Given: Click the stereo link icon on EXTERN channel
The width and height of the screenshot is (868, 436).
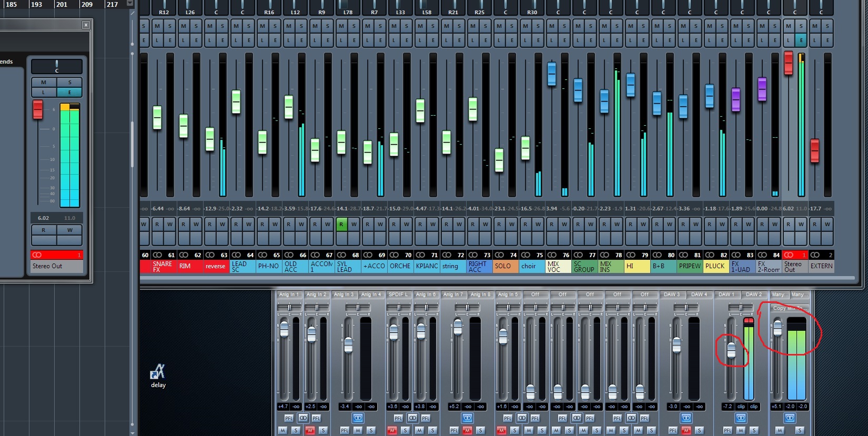Looking at the screenshot, I should pos(815,255).
